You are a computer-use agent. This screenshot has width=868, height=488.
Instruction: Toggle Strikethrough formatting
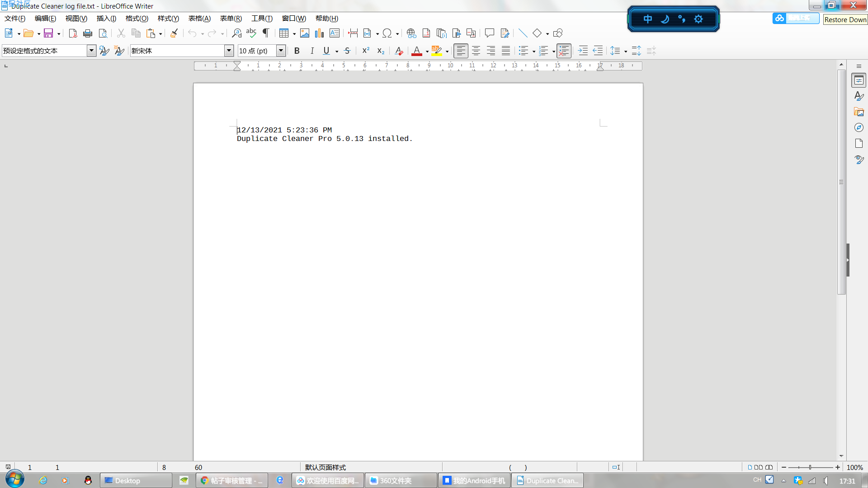347,51
